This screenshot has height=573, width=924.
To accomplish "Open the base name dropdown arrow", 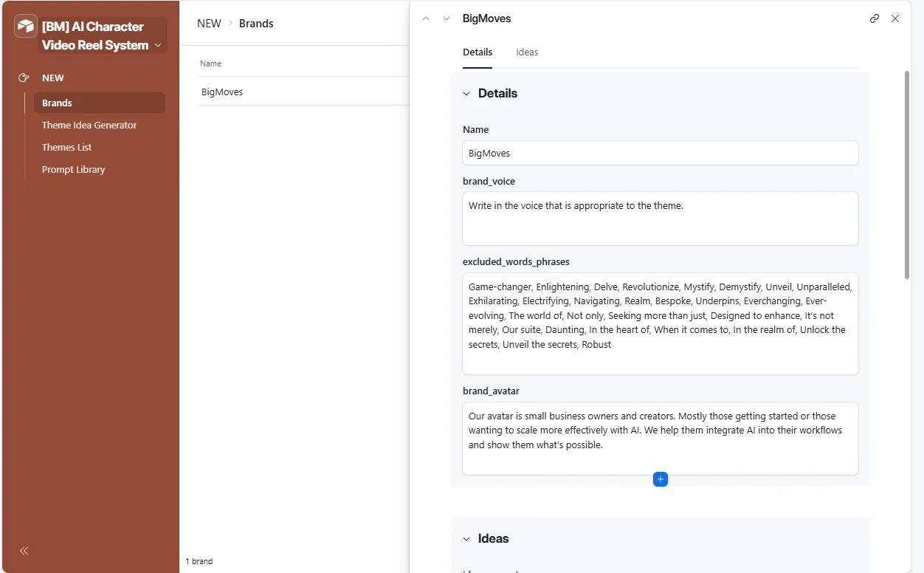I will tap(158, 45).
